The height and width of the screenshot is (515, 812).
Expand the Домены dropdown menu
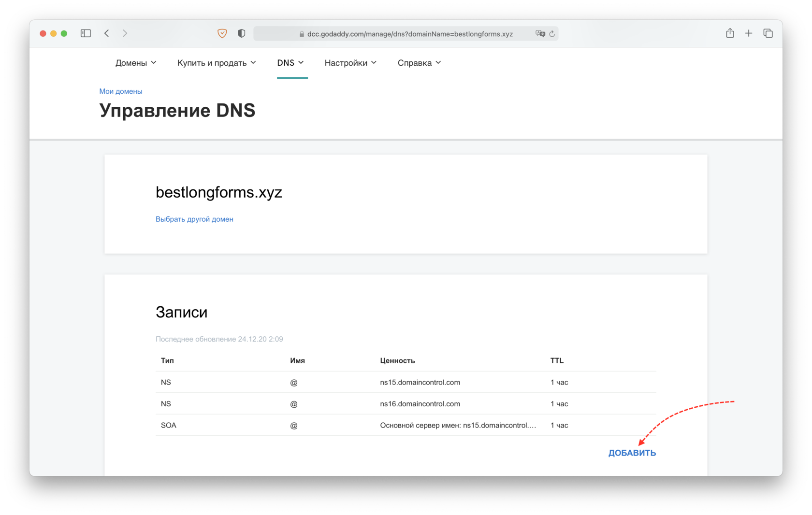coord(136,63)
